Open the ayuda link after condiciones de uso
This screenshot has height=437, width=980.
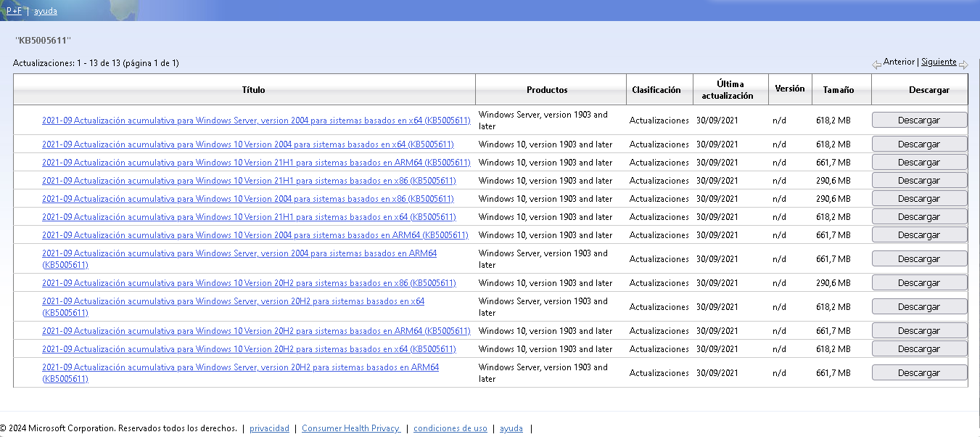[511, 428]
